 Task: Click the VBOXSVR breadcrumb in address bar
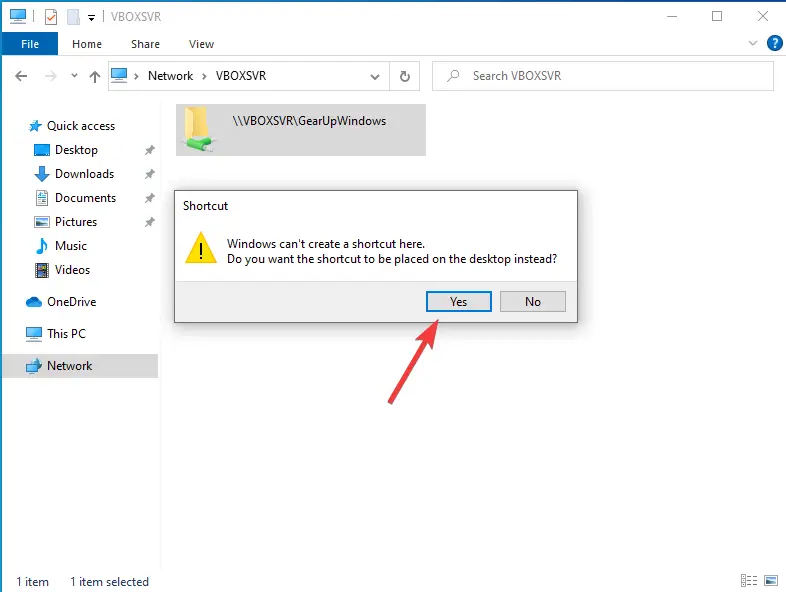[241, 76]
